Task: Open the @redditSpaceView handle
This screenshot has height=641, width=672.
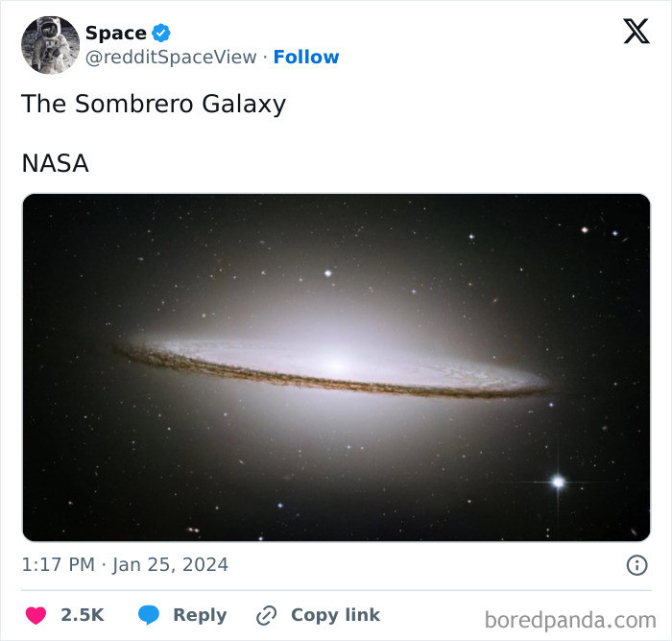Action: point(171,57)
